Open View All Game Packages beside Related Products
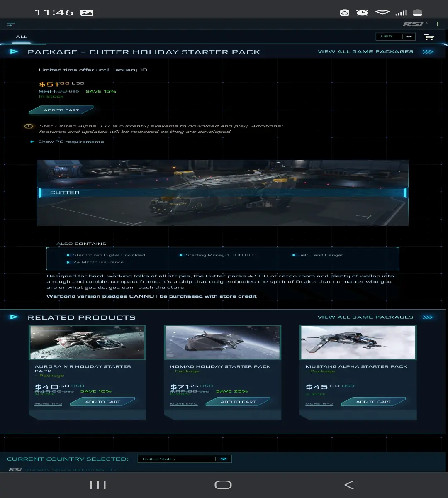 (365, 317)
